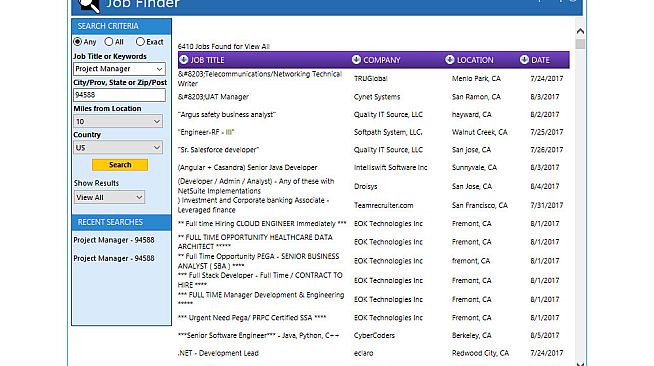Open Senior Software Engineer Java, Python job

click(x=259, y=336)
